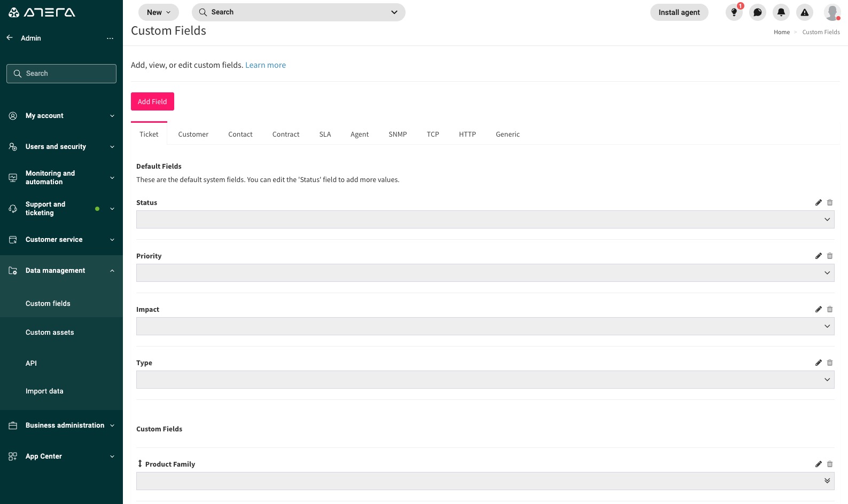This screenshot has height=504, width=848.
Task: Open the New dropdown button
Action: point(159,12)
